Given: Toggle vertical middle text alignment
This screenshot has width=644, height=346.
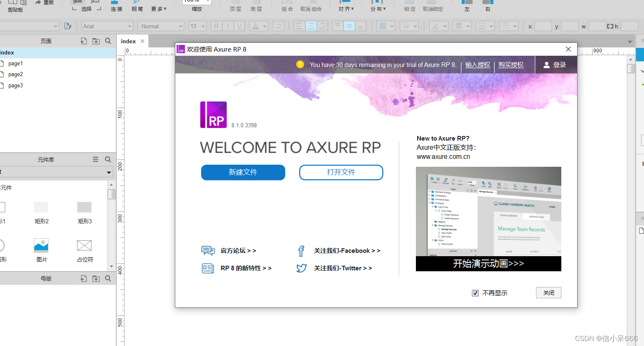Looking at the screenshot, I should 349,26.
